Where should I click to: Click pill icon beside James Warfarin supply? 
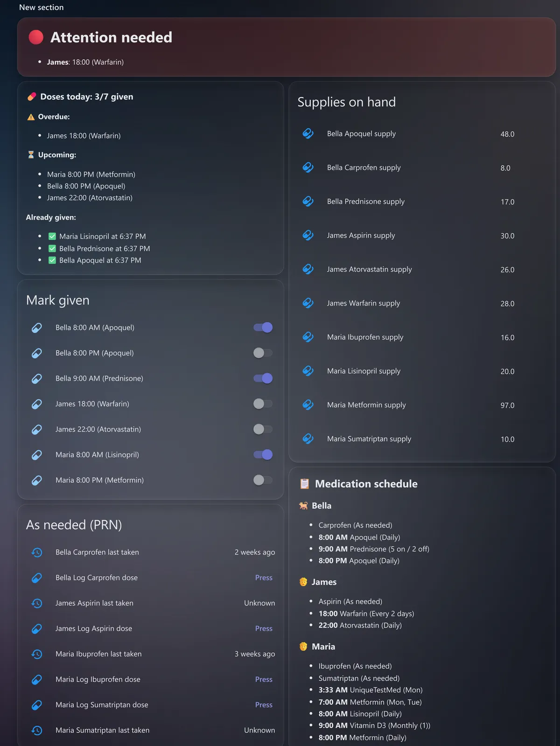tap(308, 303)
